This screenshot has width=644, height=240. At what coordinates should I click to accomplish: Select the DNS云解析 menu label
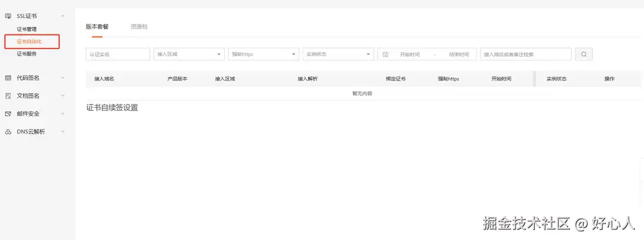tap(31, 132)
